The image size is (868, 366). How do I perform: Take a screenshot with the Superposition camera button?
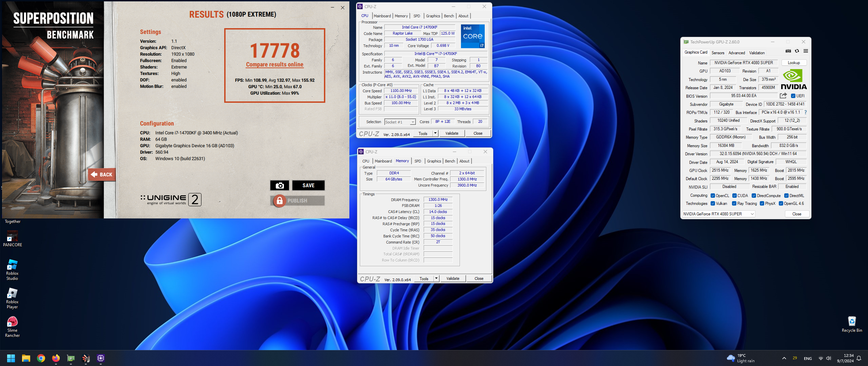point(279,185)
